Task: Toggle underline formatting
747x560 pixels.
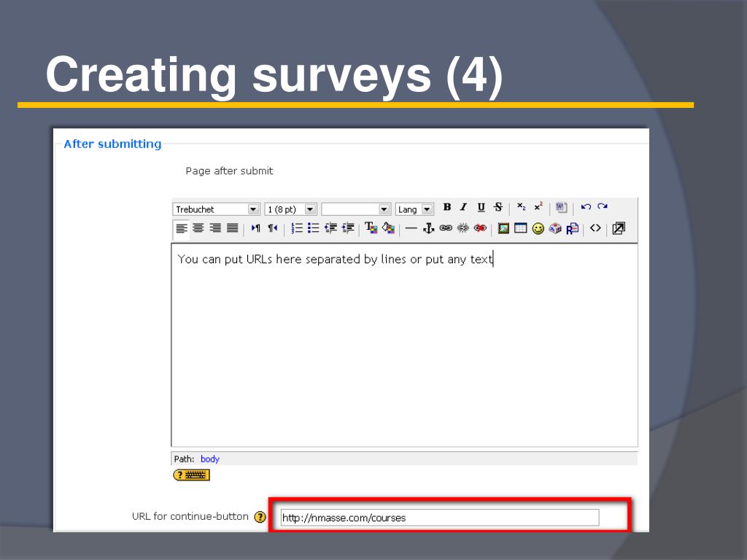Action: [x=481, y=207]
